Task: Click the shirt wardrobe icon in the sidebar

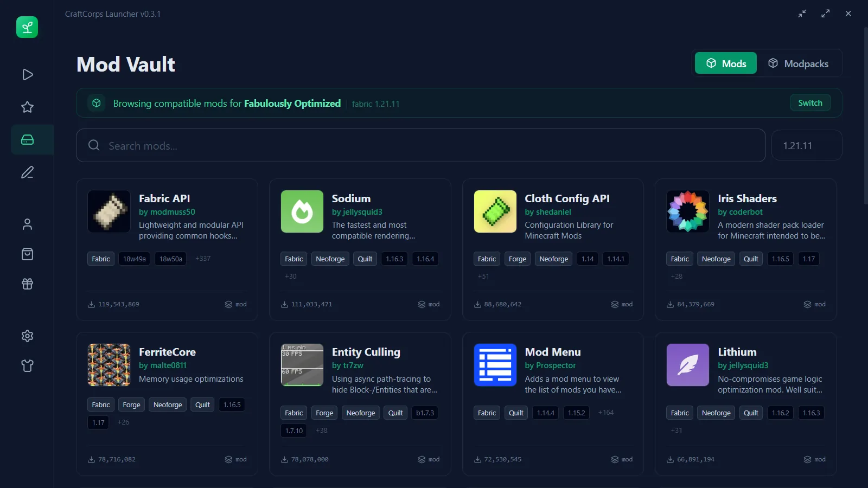Action: pos(27,366)
